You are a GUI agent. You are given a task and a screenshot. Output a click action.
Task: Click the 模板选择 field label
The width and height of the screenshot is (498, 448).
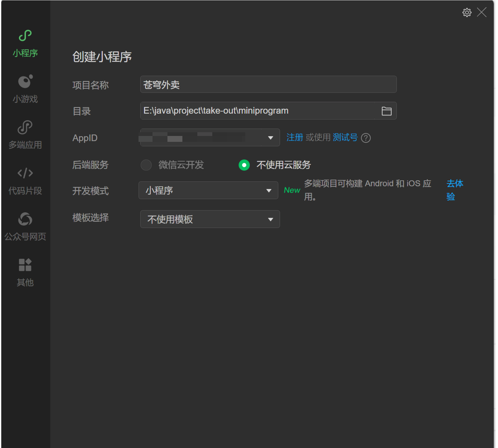pyautogui.click(x=91, y=217)
